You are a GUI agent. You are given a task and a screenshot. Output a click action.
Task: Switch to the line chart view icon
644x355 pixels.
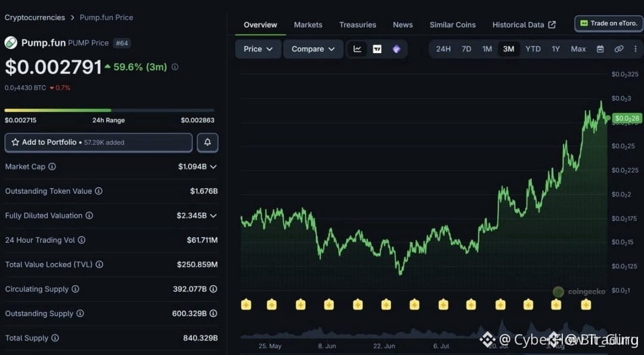point(358,50)
